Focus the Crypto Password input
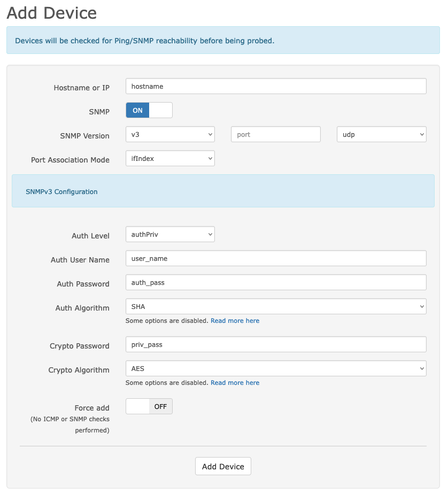Viewport: 448px width, 495px height. [x=275, y=345]
